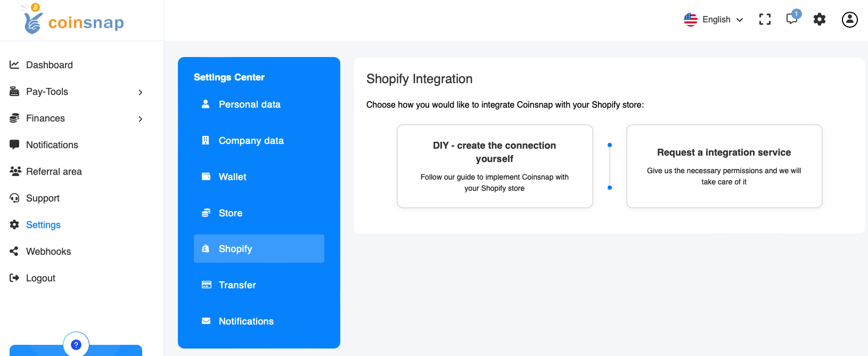Open the English language dropdown
Image resolution: width=868 pixels, height=356 pixels.
pyautogui.click(x=714, y=20)
